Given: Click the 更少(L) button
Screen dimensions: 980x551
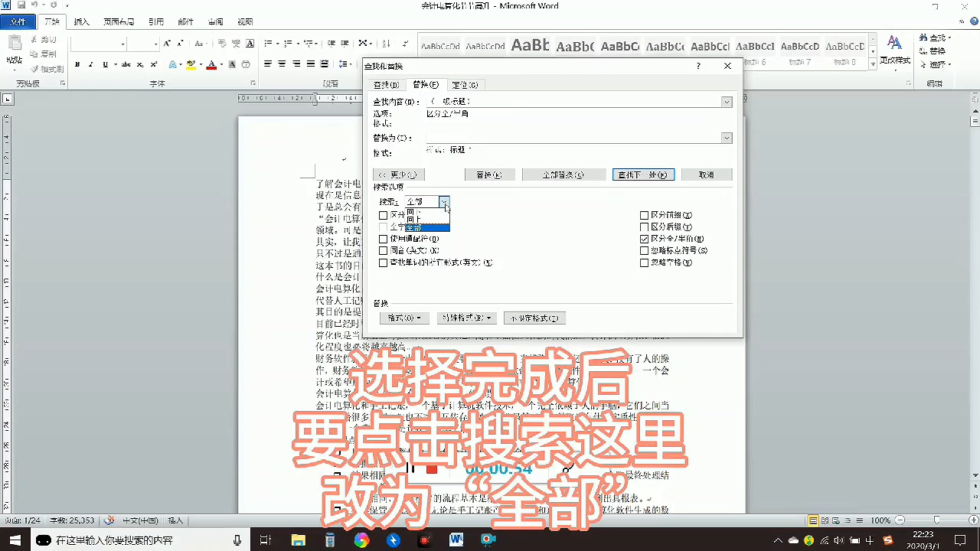Looking at the screenshot, I should [x=400, y=174].
